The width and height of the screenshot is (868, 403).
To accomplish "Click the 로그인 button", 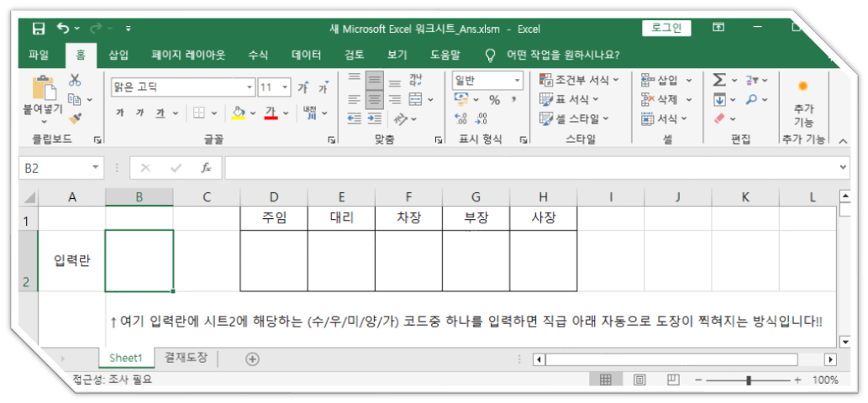I will pyautogui.click(x=666, y=29).
